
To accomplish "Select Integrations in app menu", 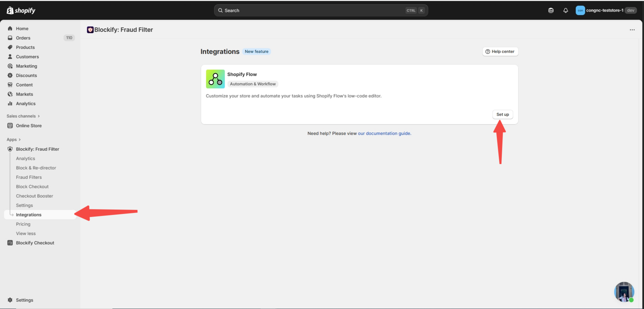I will (x=40, y=215).
